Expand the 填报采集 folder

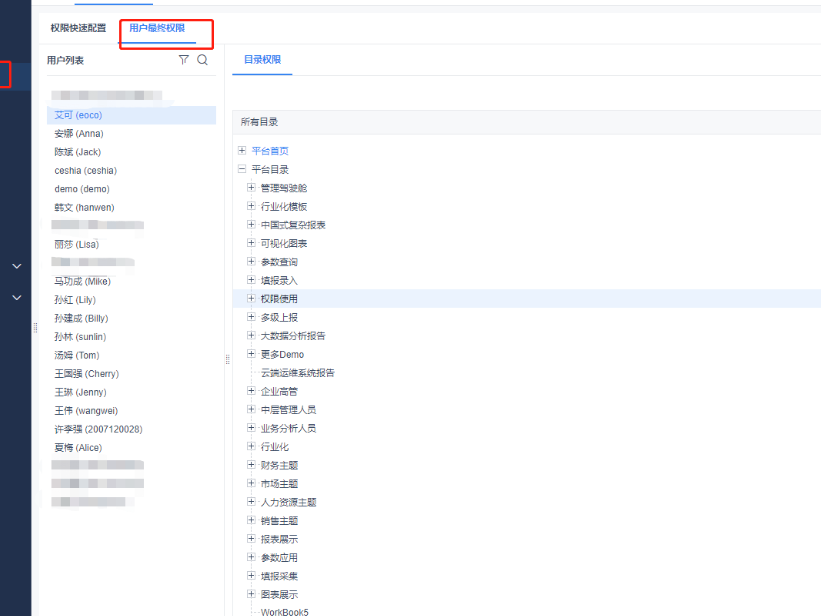(251, 575)
